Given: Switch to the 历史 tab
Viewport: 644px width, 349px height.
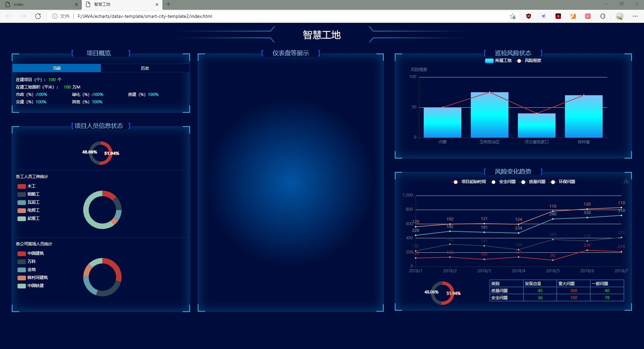Looking at the screenshot, I should tap(145, 68).
